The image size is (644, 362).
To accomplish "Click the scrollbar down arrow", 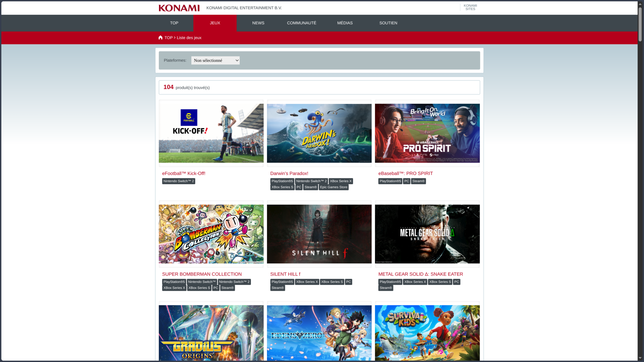I will click(640, 358).
